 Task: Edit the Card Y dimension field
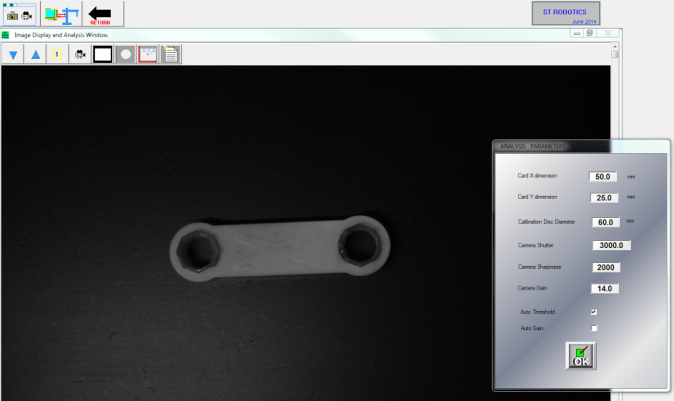tap(604, 198)
